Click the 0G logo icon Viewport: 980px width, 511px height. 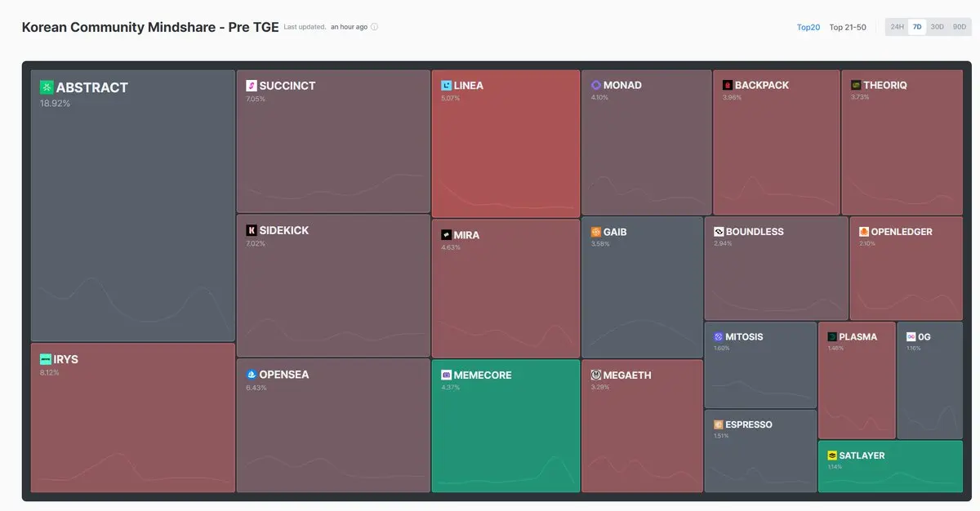(x=911, y=336)
